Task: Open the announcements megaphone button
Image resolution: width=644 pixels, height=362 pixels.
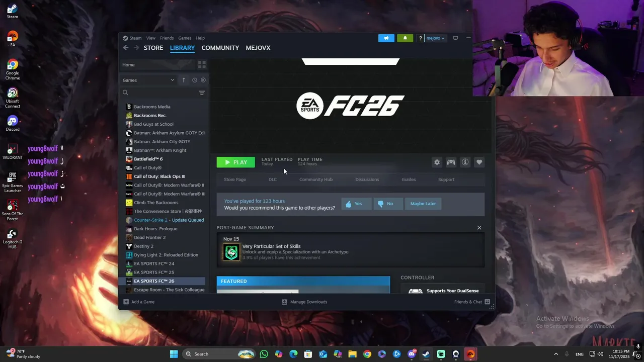Action: click(386, 38)
